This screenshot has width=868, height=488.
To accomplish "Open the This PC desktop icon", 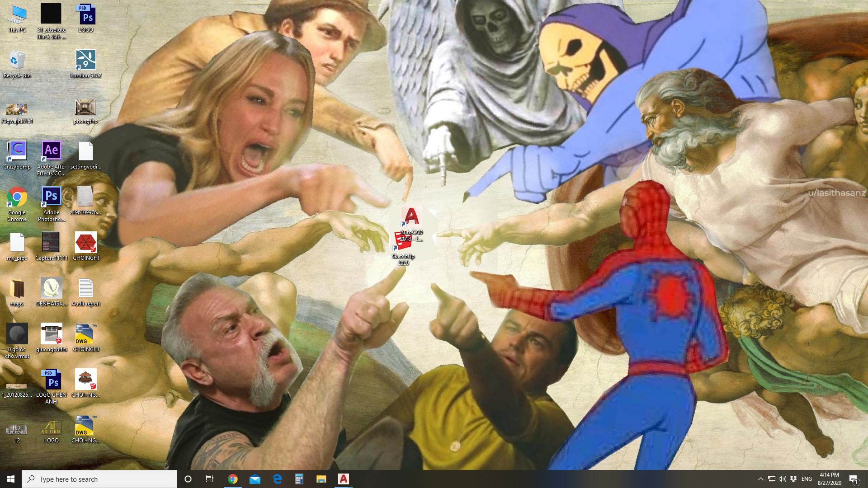I will (17, 19).
